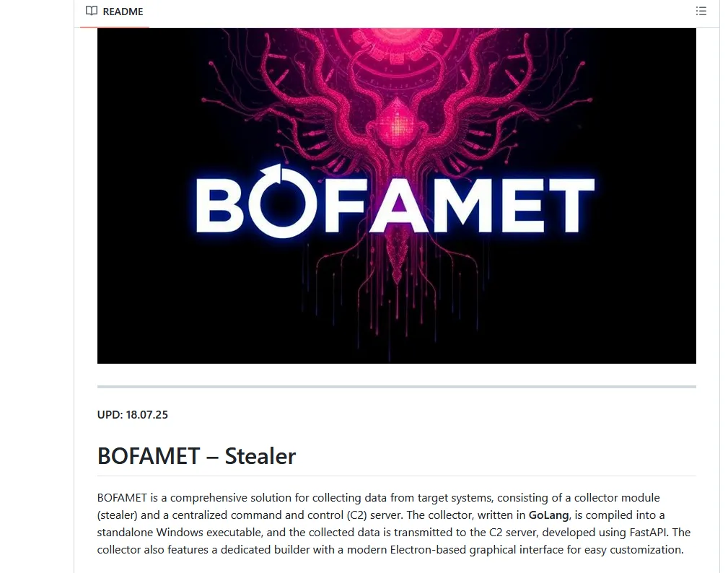Click the pink diamond core in the banner artwork
The height and width of the screenshot is (573, 728).
tap(398, 123)
